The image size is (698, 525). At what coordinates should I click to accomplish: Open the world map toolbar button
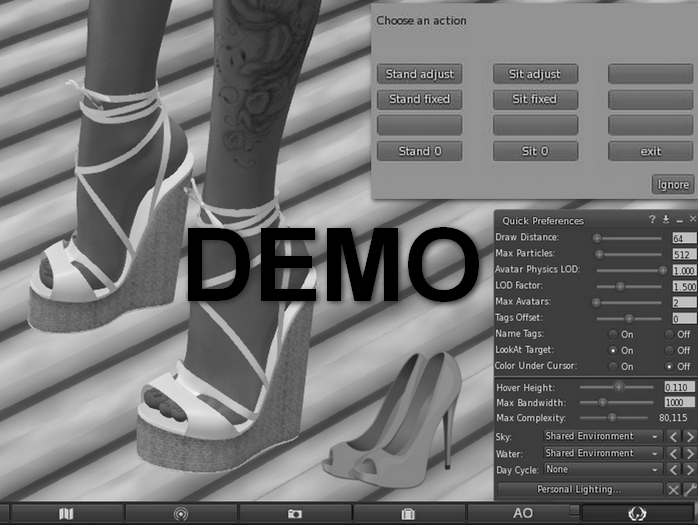pyautogui.click(x=67, y=514)
